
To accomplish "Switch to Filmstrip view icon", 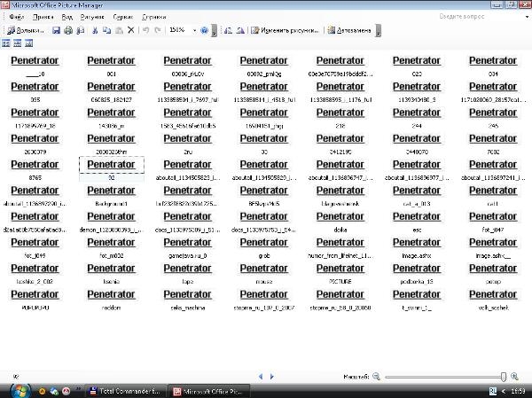I will (18, 43).
